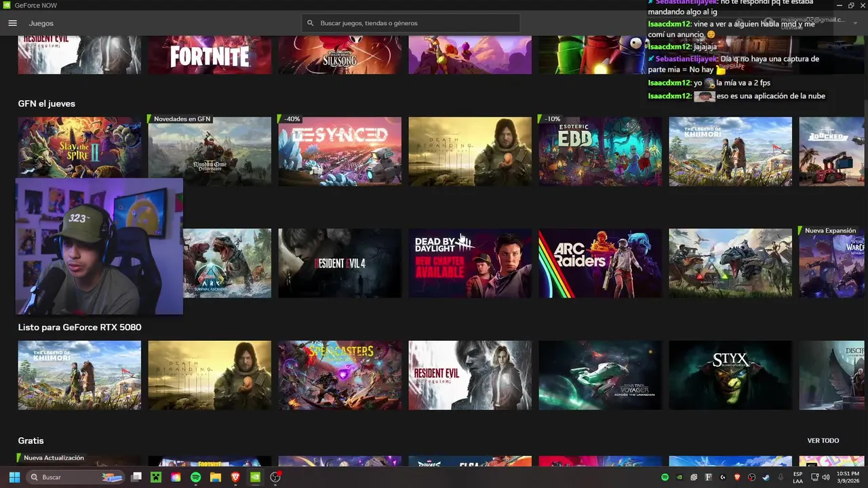Open File Explorer from the taskbar
The height and width of the screenshot is (488, 868).
216,477
